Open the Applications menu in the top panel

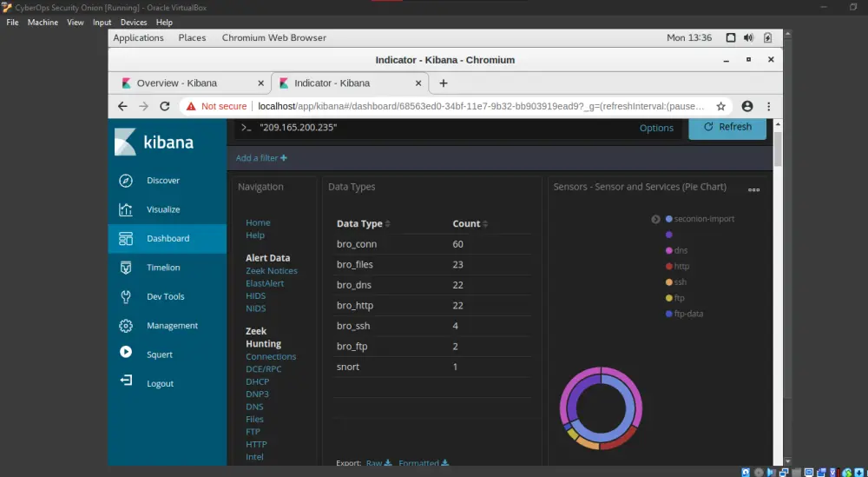click(x=138, y=37)
